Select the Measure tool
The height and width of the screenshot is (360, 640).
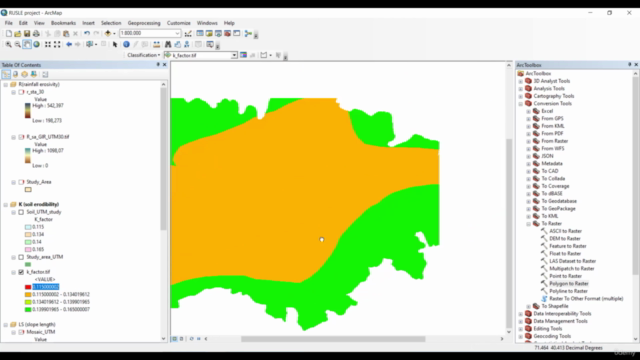(x=156, y=44)
